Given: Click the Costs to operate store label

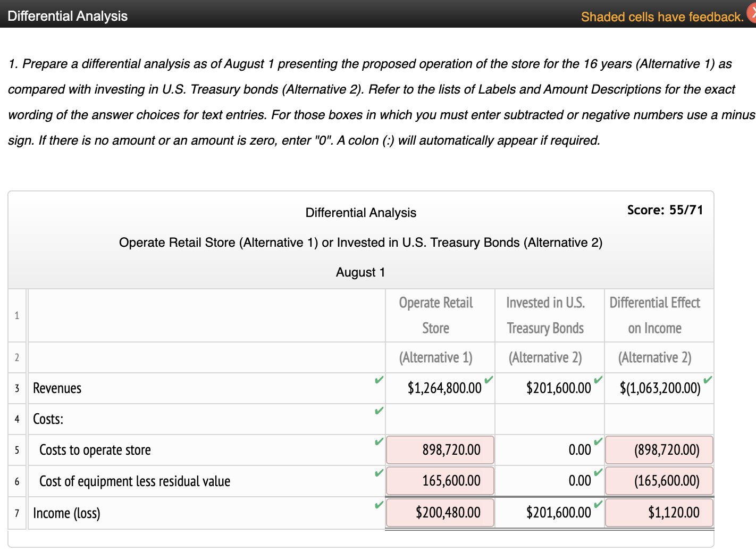Looking at the screenshot, I should click(x=95, y=450).
